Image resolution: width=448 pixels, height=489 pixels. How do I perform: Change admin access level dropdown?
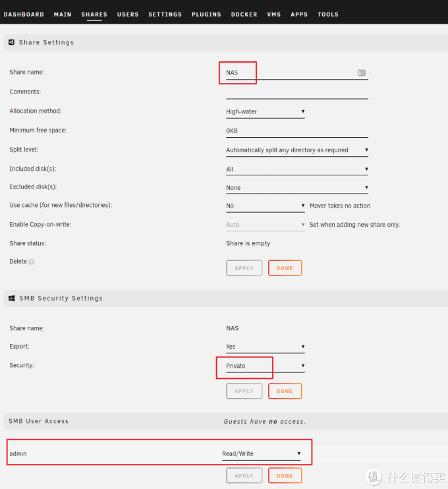coord(262,453)
